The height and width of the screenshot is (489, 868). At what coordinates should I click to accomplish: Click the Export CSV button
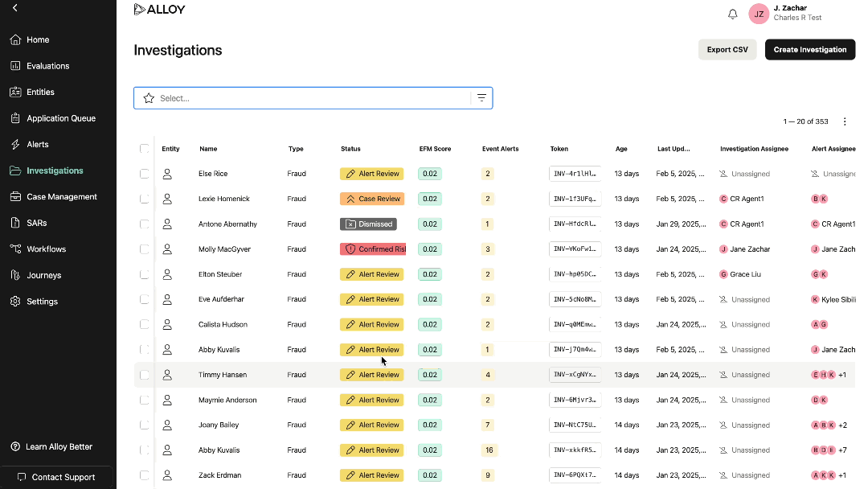point(727,50)
